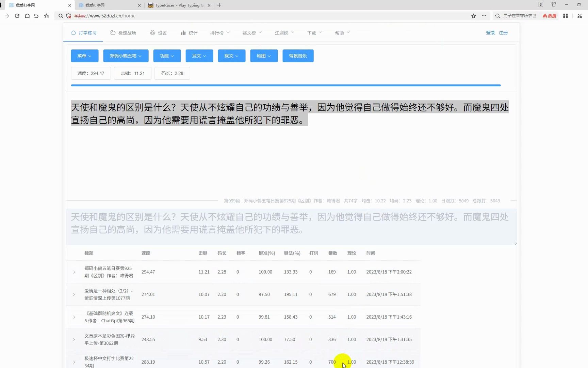Screen dimensions: 588x368
Task: Click inside the typing input text area
Action: (291, 227)
